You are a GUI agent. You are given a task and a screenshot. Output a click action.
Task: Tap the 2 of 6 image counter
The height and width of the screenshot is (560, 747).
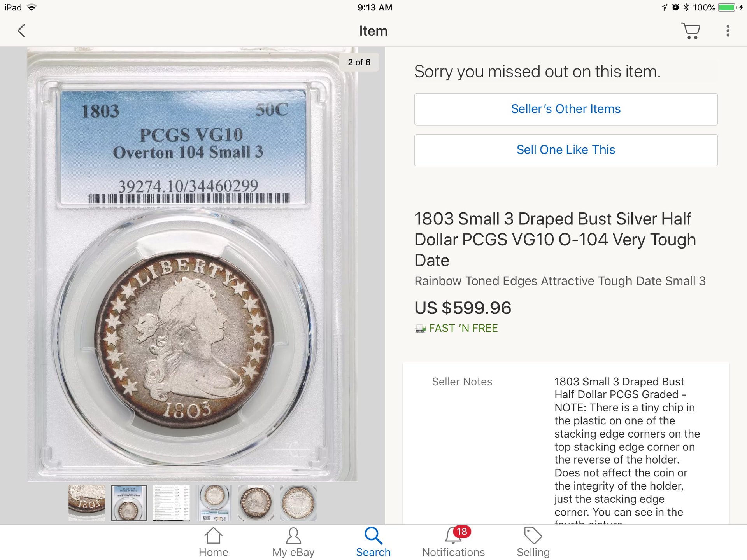tap(359, 62)
